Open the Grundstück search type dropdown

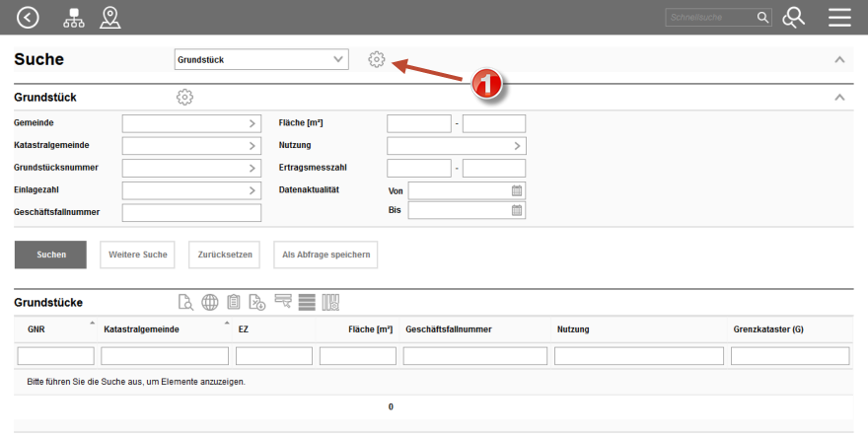click(x=261, y=60)
